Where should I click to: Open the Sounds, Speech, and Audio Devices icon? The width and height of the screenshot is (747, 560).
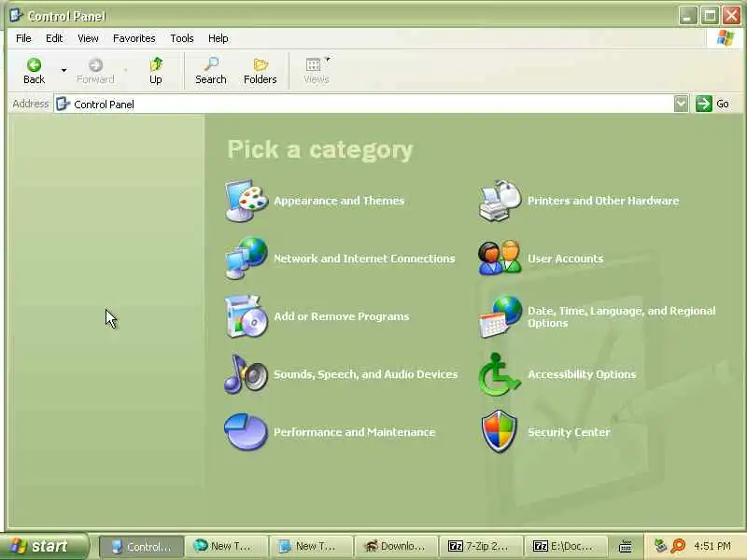pos(246,374)
